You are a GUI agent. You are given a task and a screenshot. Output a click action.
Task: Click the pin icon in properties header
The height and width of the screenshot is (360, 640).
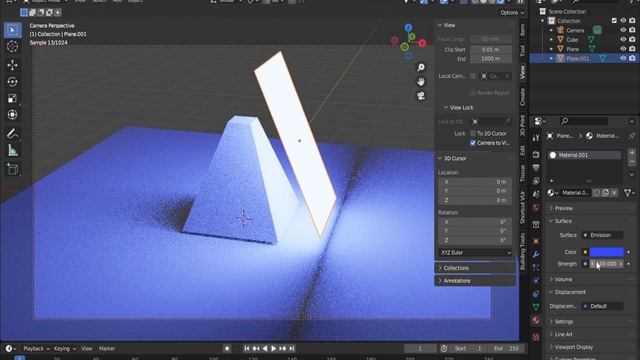tap(632, 136)
